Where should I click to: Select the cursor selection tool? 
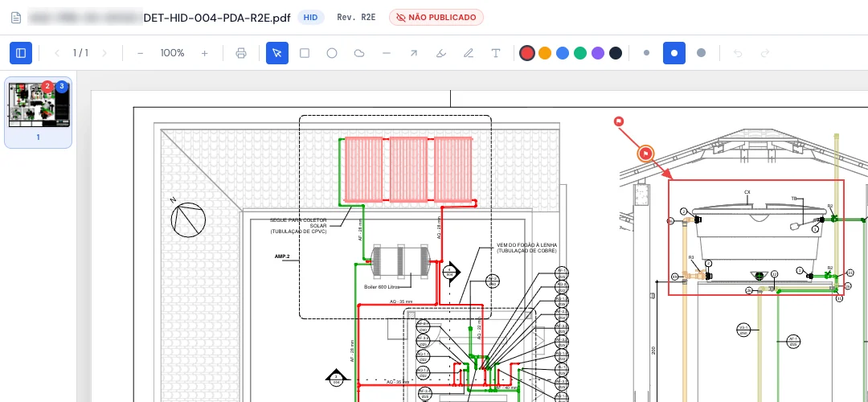(277, 53)
